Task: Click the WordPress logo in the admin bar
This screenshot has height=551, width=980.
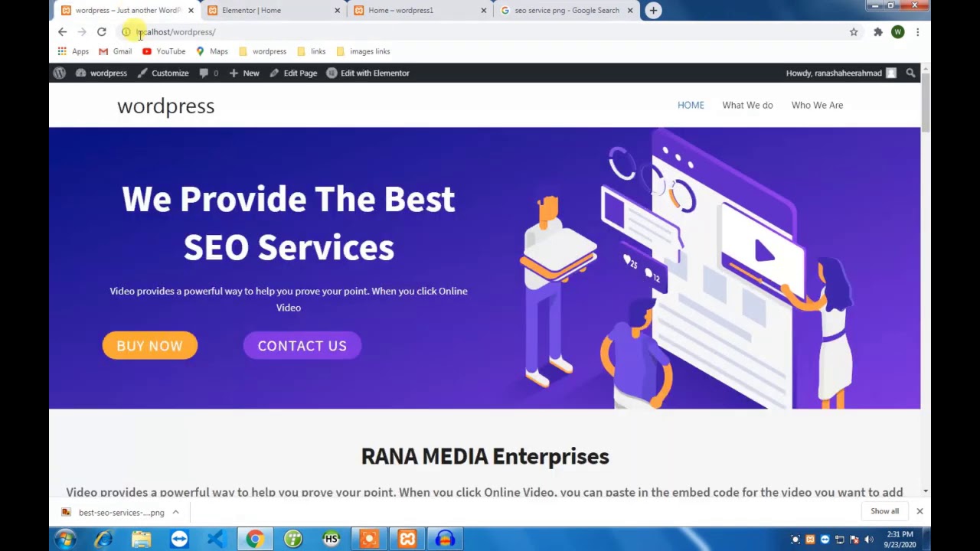Action: (x=59, y=73)
